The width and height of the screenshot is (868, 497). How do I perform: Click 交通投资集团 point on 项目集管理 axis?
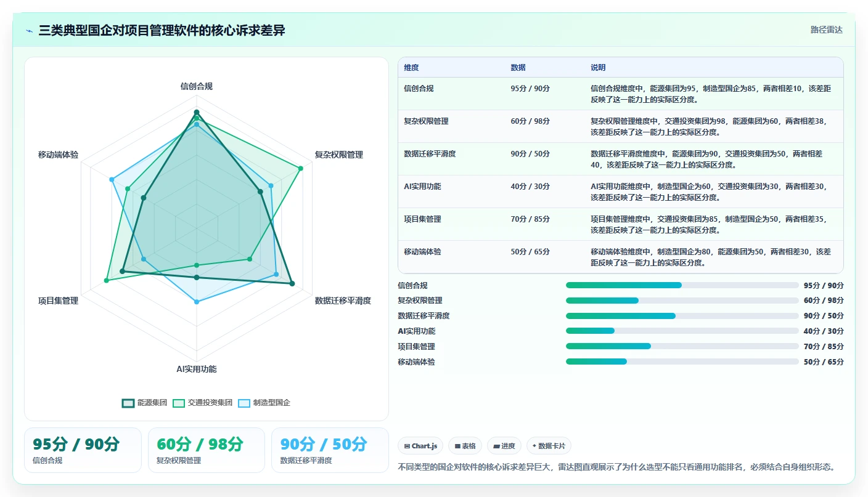(x=106, y=281)
